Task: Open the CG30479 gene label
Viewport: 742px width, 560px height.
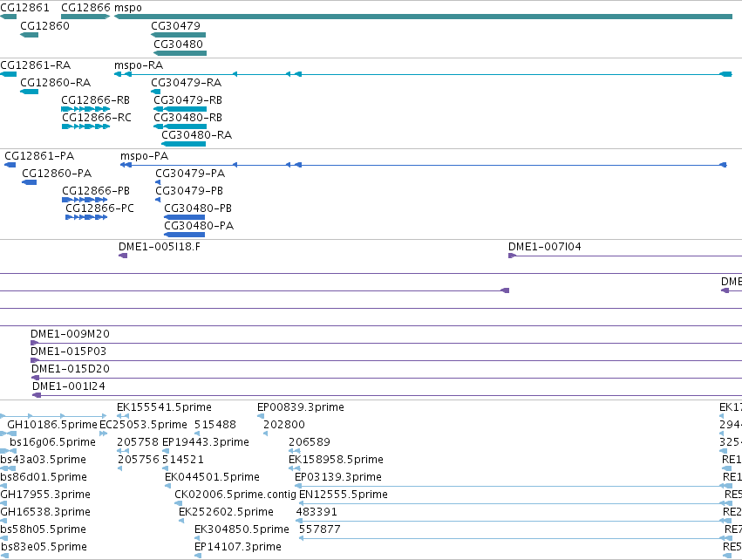Action: click(x=175, y=25)
